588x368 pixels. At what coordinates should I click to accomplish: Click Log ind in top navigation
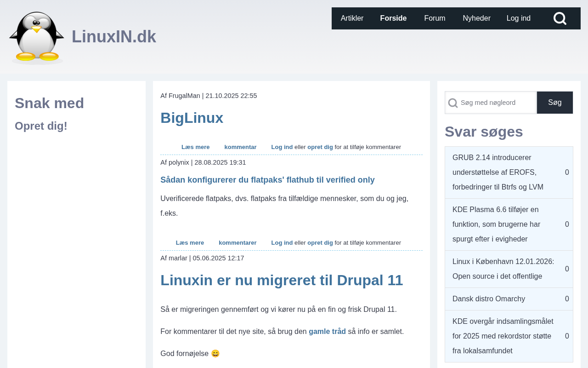coord(518,18)
